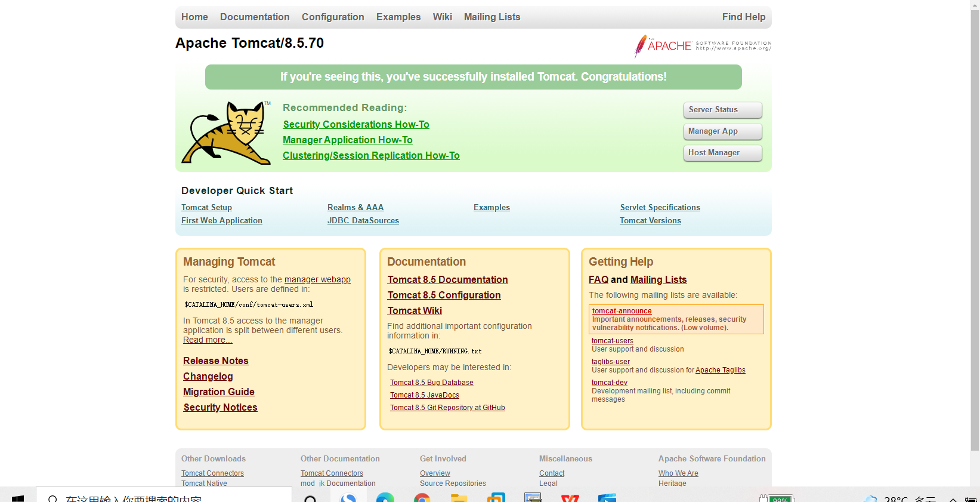Open Chrome from the Windows taskbar
Screen dimensions: 980x502
(422, 498)
